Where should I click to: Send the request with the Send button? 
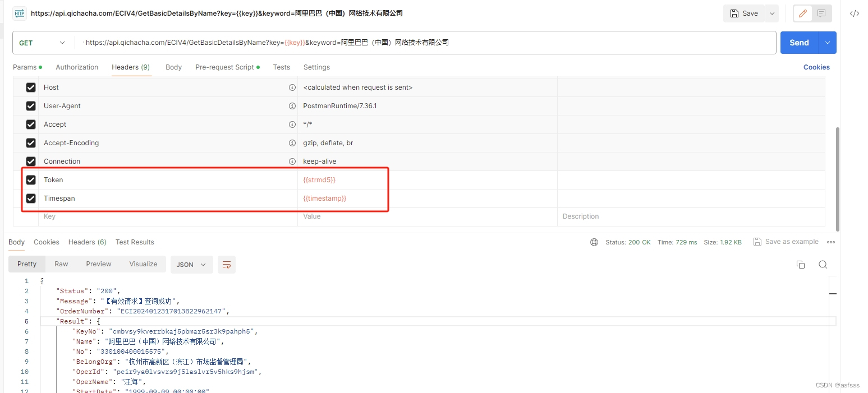(x=799, y=43)
